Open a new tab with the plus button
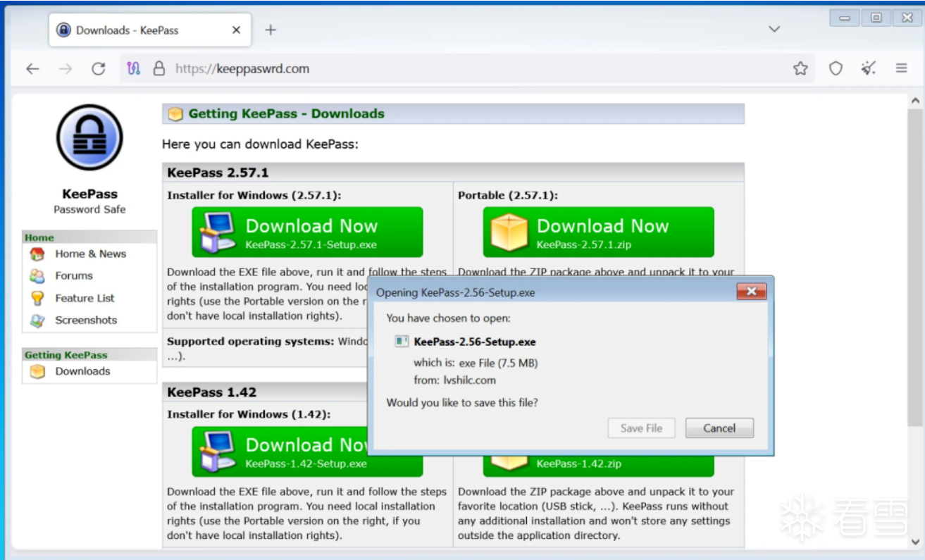Screen dimensions: 925x560 tap(271, 30)
